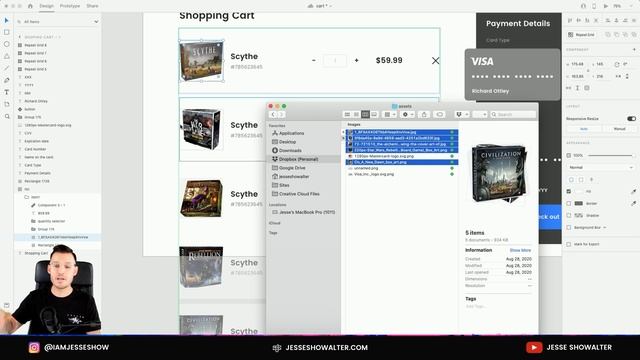Select the Pen tool
640x360 pixels.
click(x=7, y=80)
